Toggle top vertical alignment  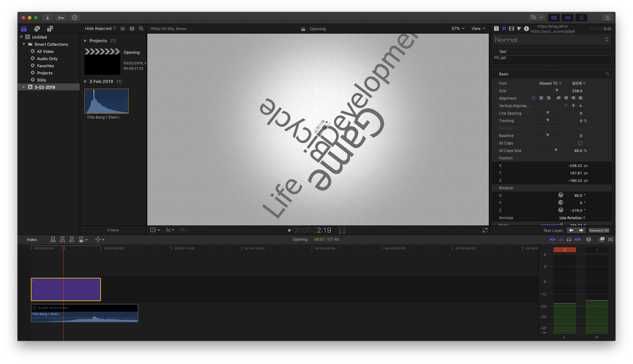(566, 106)
